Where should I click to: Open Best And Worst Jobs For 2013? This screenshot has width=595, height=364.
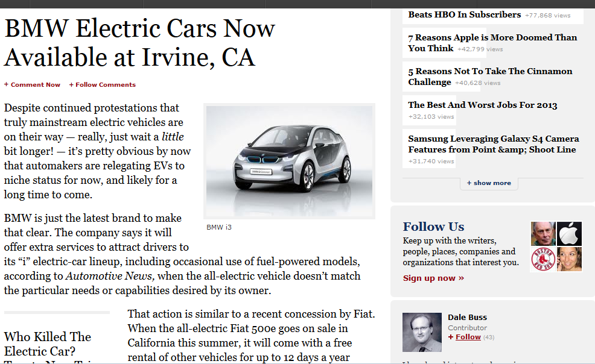[483, 105]
